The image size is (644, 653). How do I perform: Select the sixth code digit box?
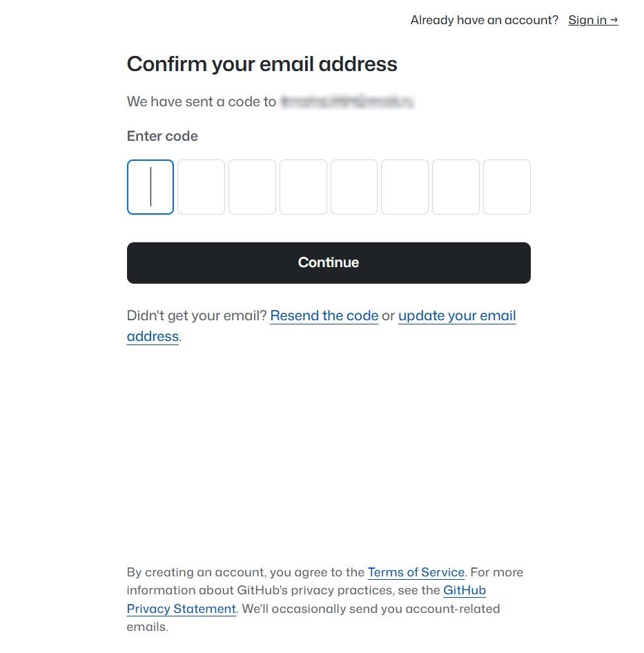tap(404, 187)
